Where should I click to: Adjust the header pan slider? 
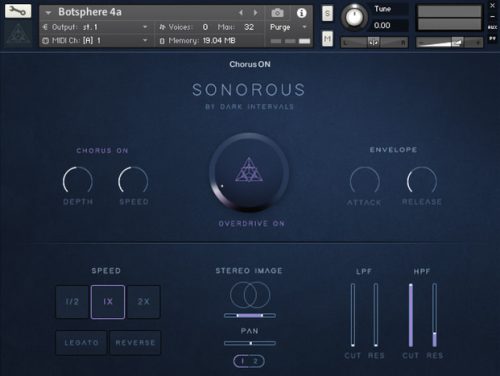[x=374, y=42]
